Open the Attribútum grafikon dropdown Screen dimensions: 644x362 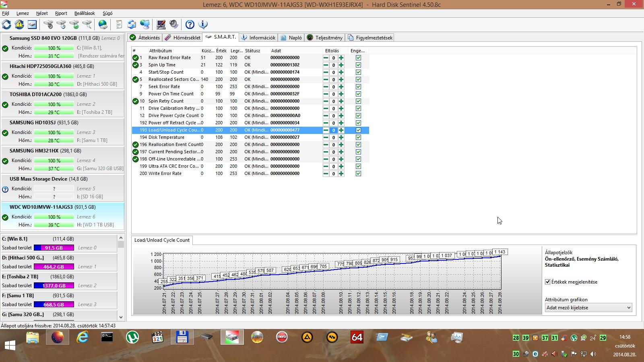click(x=588, y=307)
